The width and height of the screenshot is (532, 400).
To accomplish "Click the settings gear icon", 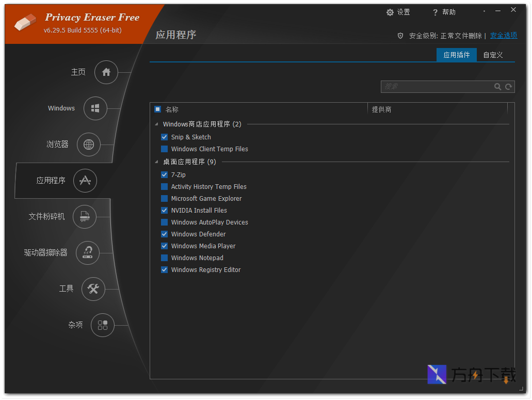I will 390,12.
